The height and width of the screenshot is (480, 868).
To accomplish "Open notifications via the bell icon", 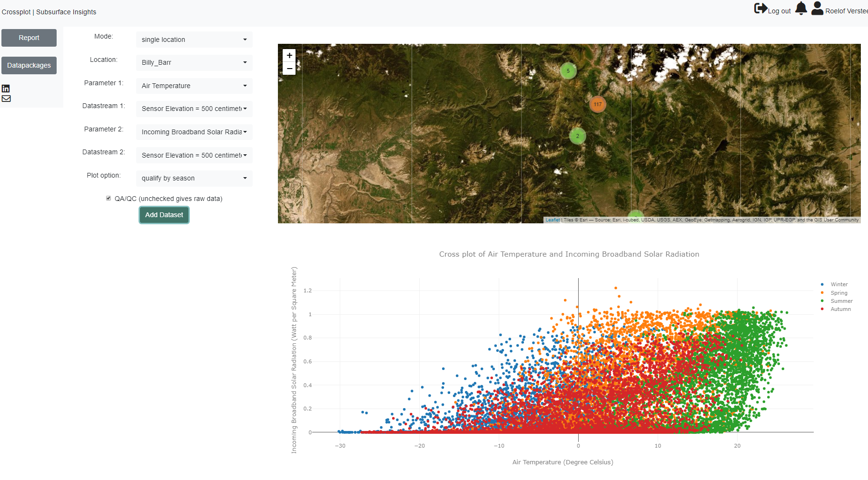I will (801, 9).
